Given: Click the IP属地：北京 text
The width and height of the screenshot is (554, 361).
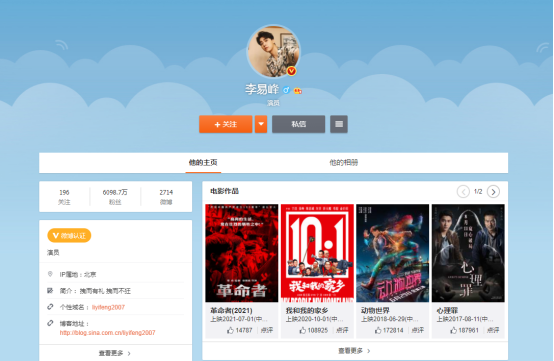Looking at the screenshot, I should click(x=78, y=274).
